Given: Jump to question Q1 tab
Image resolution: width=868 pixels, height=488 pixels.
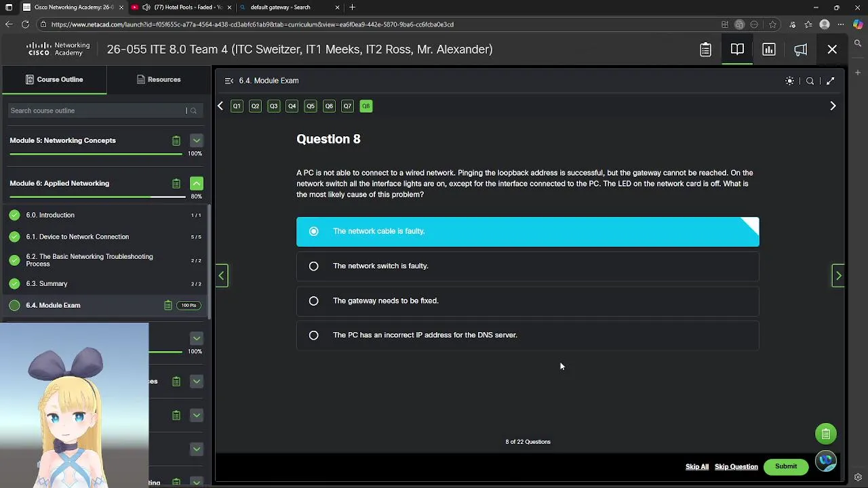Looking at the screenshot, I should point(237,106).
